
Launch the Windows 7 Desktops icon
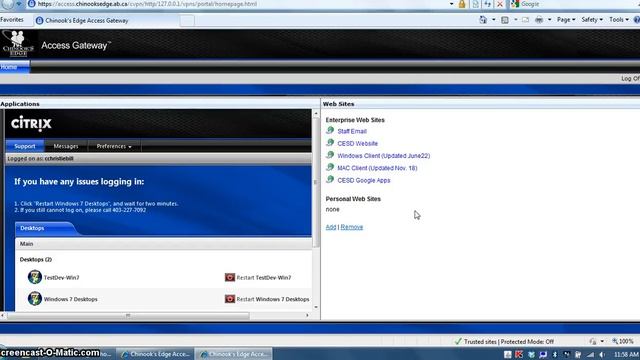(35, 299)
